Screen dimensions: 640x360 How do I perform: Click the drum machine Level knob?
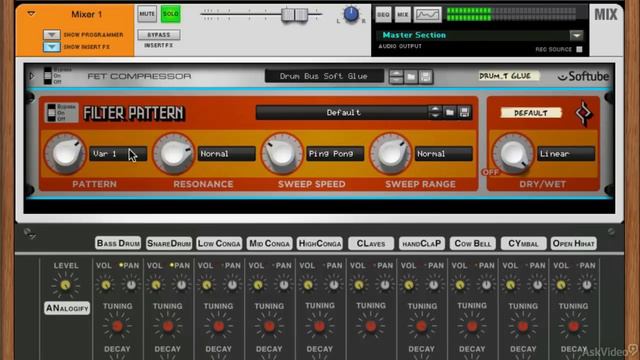65,285
